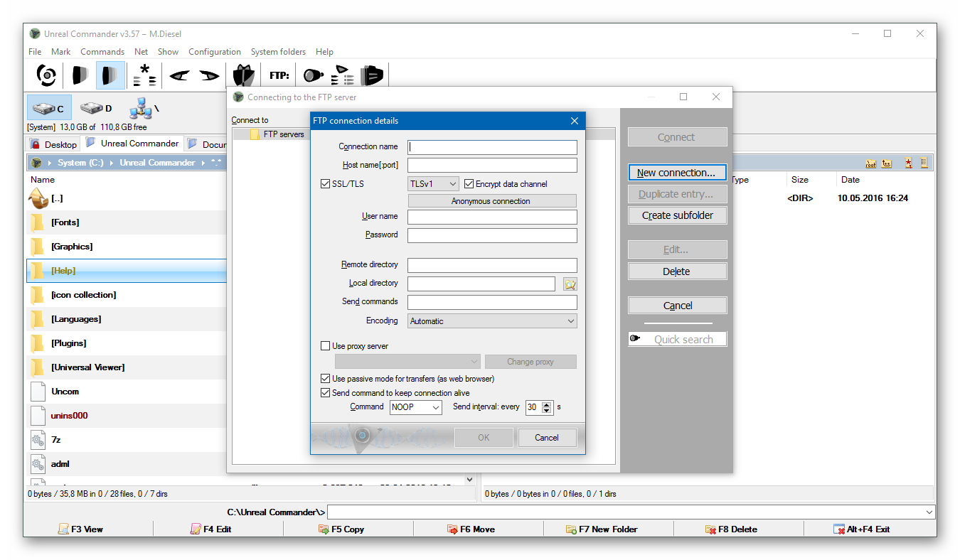Screen dimensions: 960x560
Task: Click the asterisk file selection toolbar icon
Action: (x=145, y=75)
